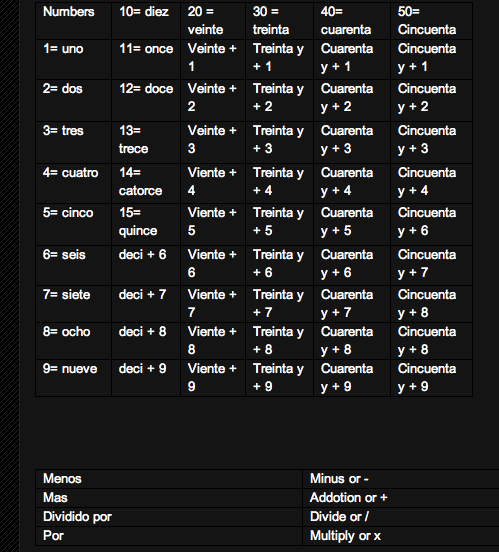Viewport: 499px width, 552px height.
Task: Click the '1= uno' table cell
Action: point(74,59)
